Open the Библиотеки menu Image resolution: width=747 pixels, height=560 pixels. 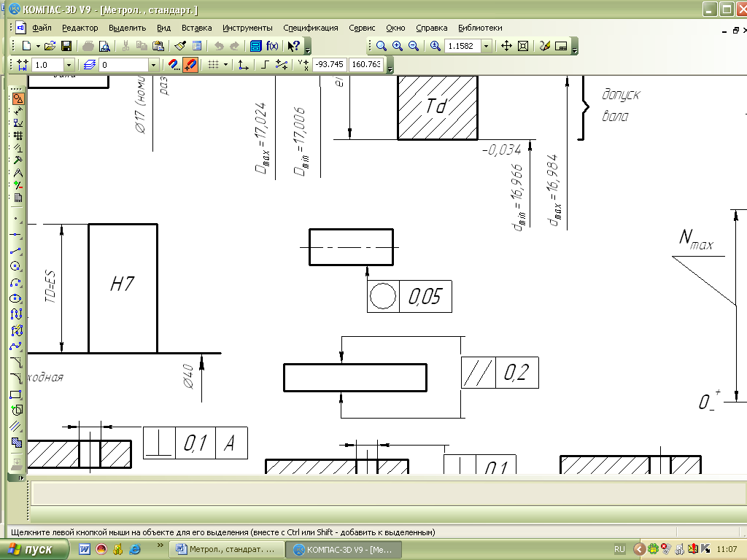[480, 28]
